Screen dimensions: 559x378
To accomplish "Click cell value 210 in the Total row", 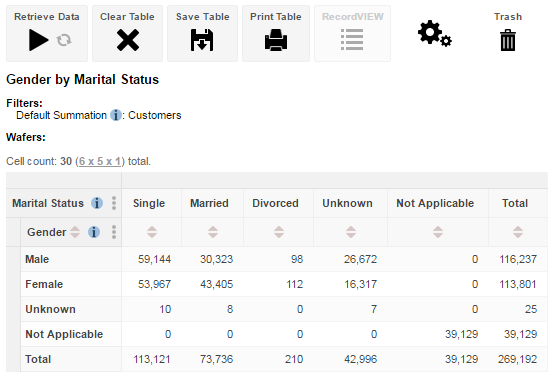I will point(294,359).
